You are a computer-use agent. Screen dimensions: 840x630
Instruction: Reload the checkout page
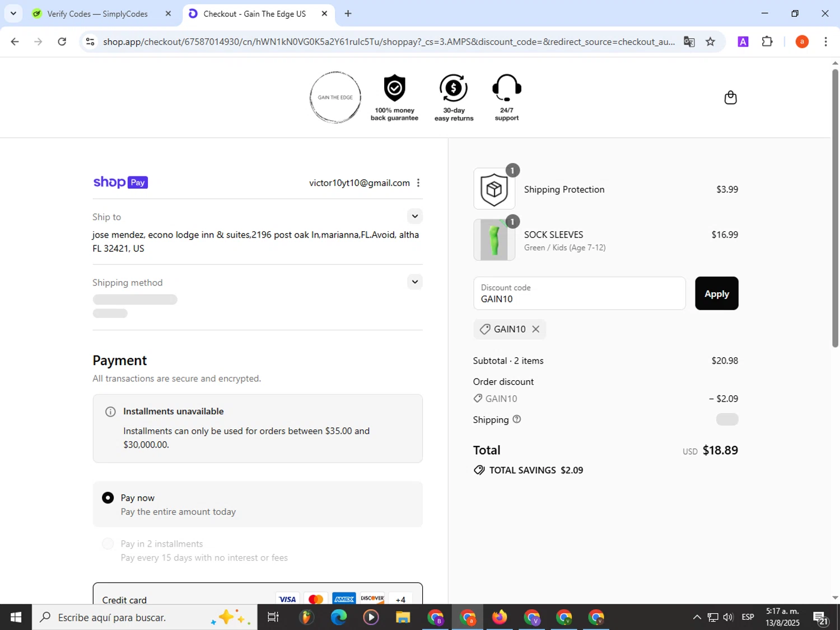point(62,41)
